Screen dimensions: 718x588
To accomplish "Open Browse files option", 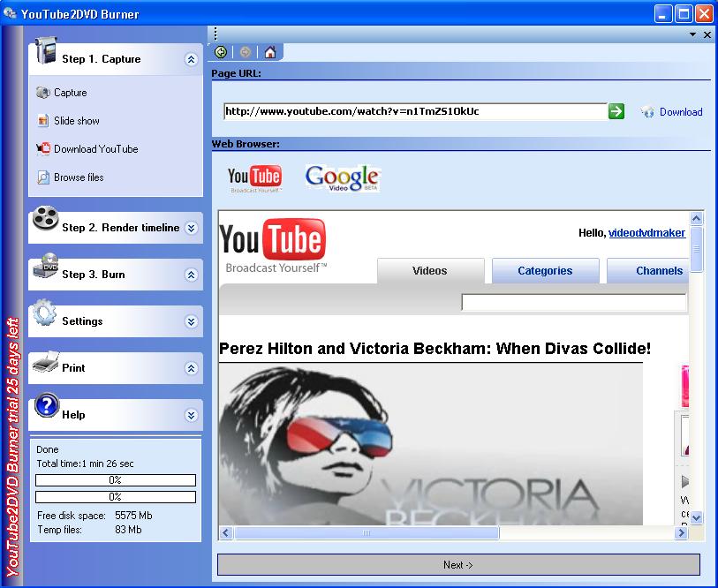I will click(79, 177).
